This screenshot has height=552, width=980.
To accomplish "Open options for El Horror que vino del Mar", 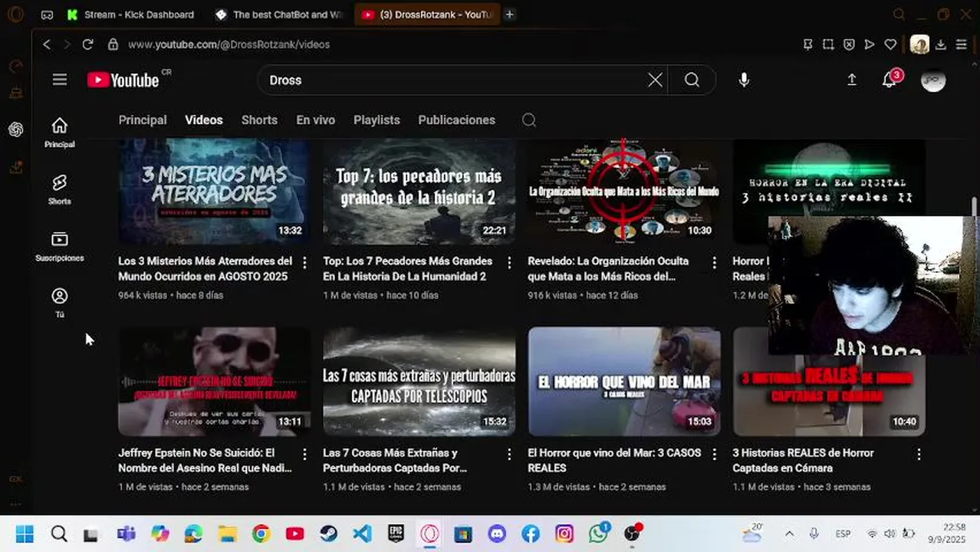I will click(x=714, y=454).
